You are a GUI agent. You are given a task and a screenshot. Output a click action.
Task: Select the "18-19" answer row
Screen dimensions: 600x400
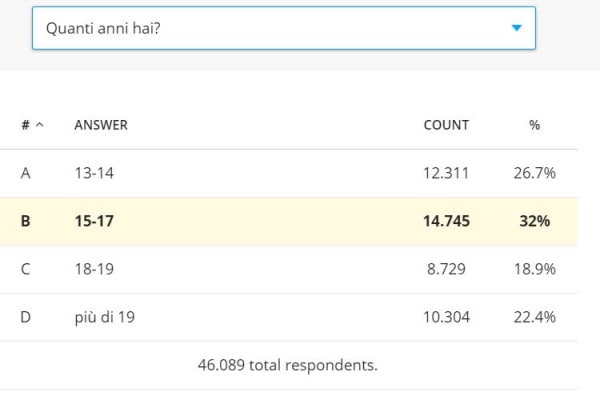[94, 269]
